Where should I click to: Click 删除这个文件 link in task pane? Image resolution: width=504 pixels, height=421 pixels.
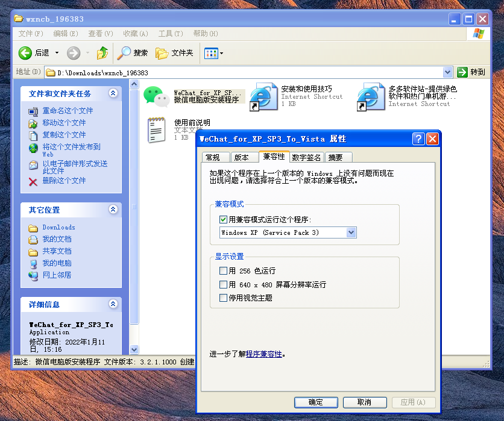click(65, 181)
